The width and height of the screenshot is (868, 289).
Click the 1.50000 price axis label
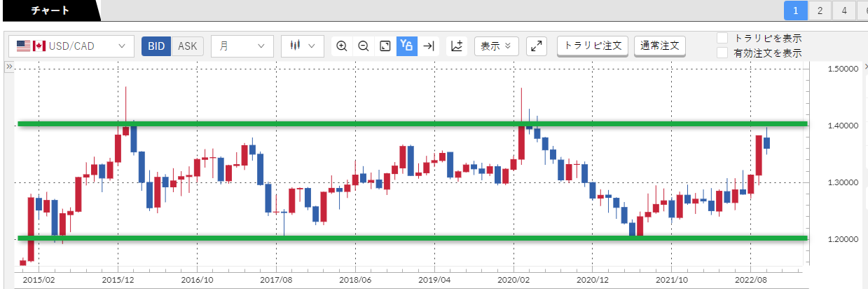pyautogui.click(x=843, y=69)
